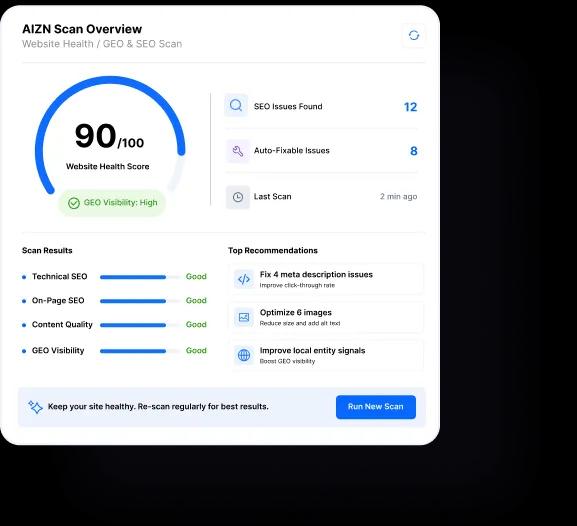Click the Website Health Score label
Screen dimensions: 577x526
click(x=107, y=166)
